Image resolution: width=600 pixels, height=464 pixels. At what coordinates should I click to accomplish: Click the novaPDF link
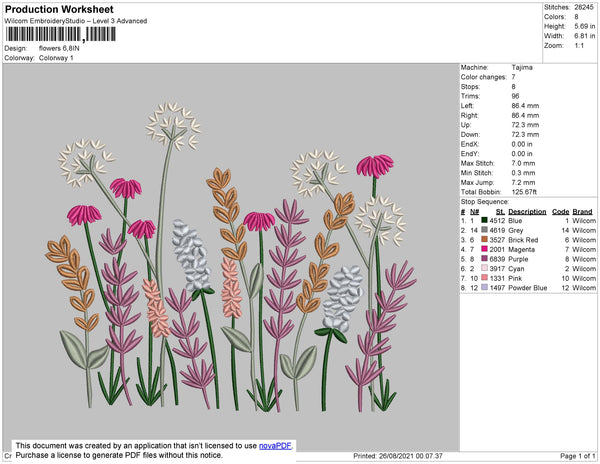tap(275, 446)
